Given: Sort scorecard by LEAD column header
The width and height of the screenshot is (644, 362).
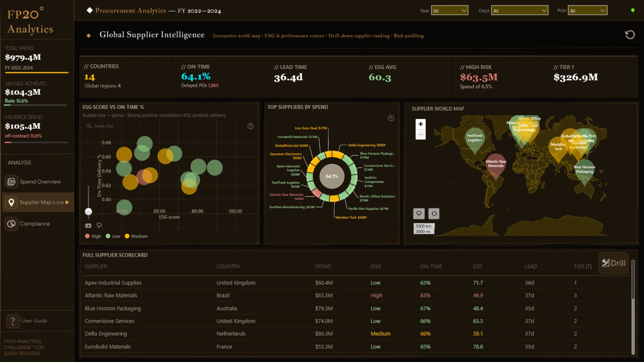Looking at the screenshot, I should point(531,266).
